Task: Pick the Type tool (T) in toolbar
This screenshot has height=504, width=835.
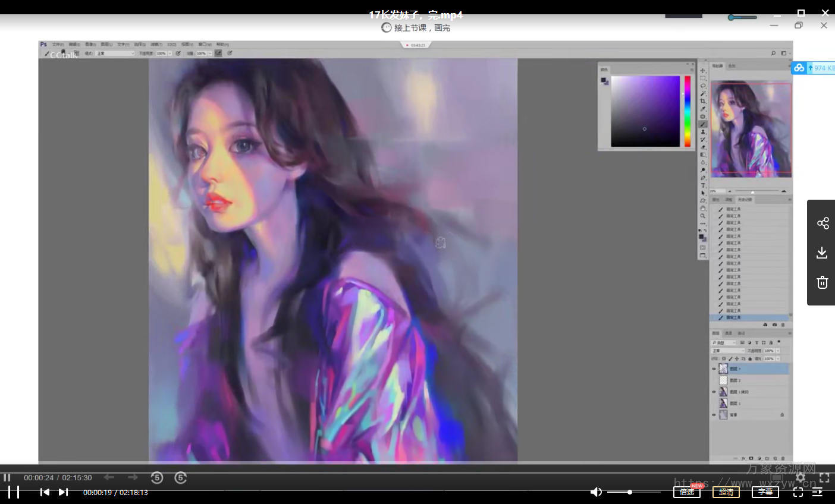Action: pyautogui.click(x=703, y=185)
